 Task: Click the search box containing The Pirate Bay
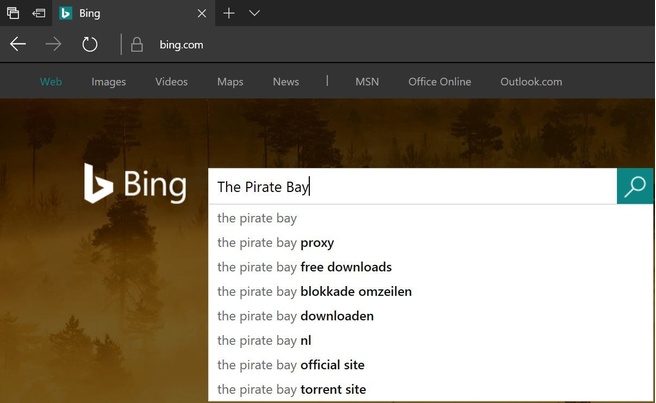(x=413, y=186)
